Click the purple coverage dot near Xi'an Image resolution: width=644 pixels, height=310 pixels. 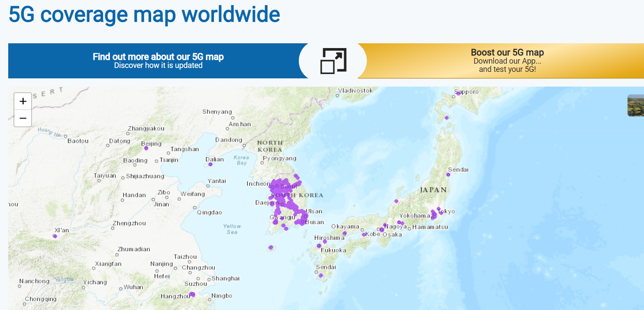coord(55,236)
